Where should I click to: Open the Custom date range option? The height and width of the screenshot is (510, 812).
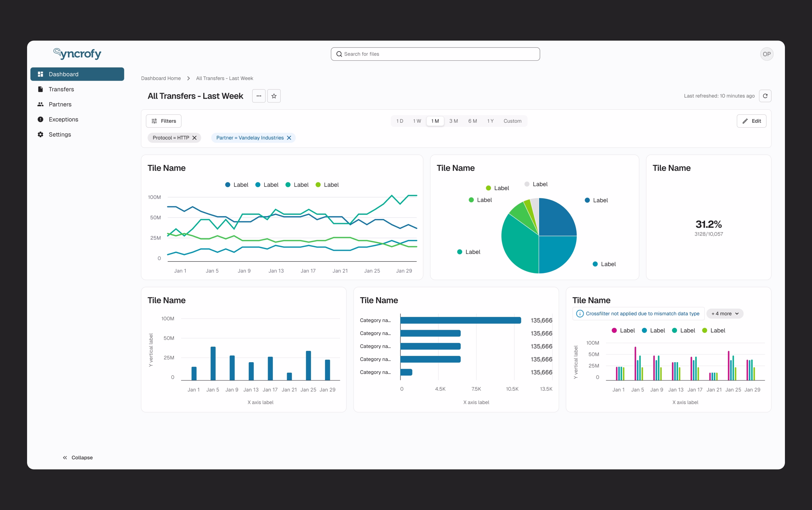click(512, 121)
